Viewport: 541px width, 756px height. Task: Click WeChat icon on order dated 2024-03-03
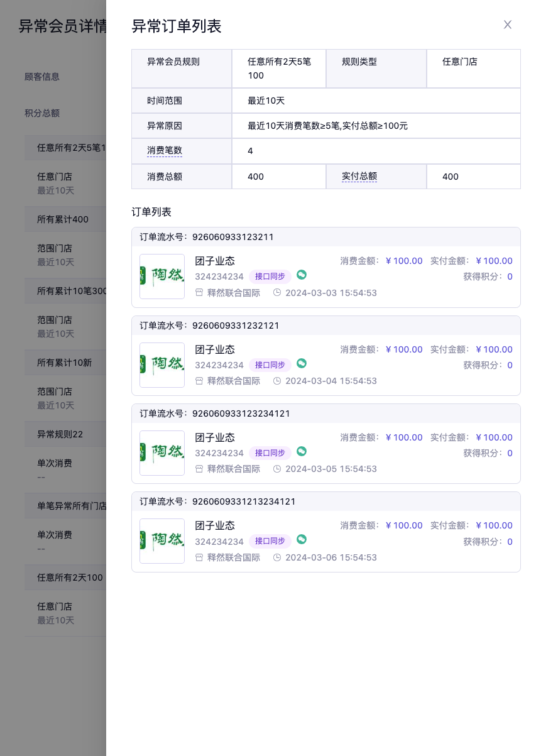point(302,275)
